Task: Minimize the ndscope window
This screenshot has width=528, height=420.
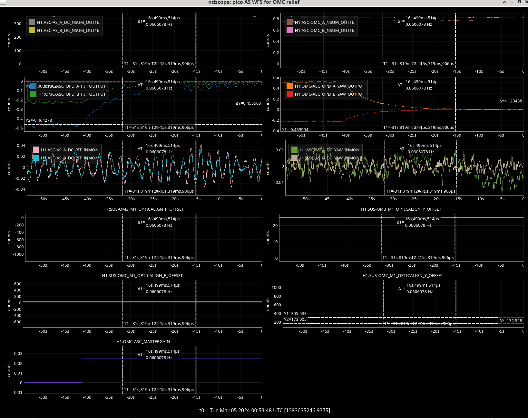Action: 512,2
